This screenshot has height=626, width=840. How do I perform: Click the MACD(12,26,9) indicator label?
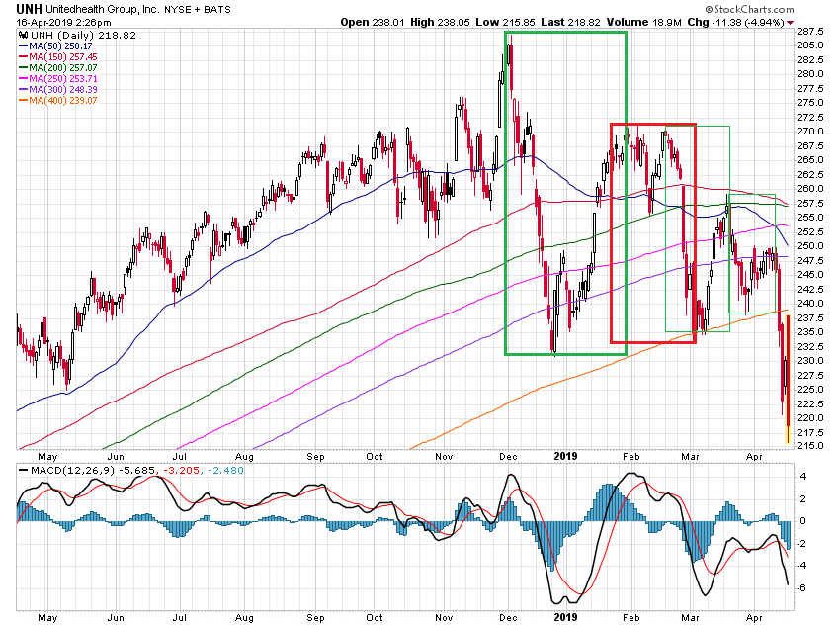[72, 470]
